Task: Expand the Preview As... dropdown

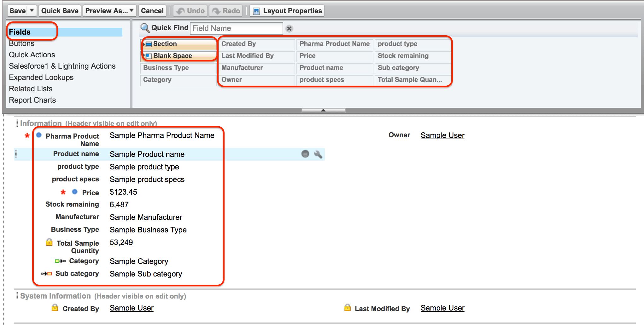Action: (x=132, y=11)
